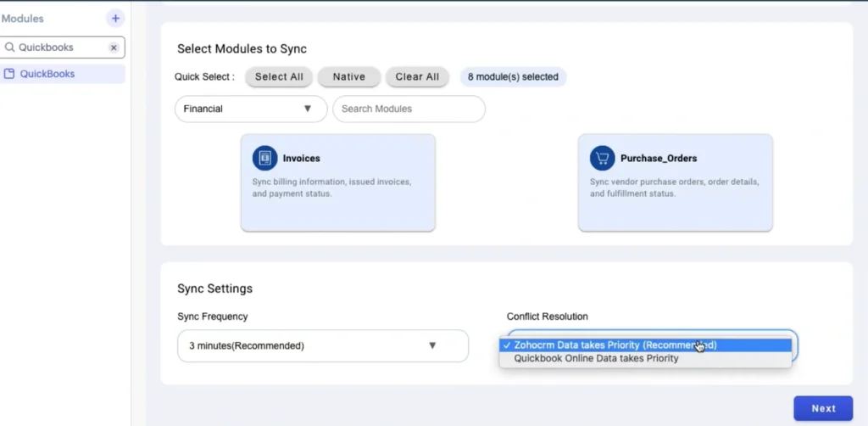
Task: Toggle the Purchase_Orders module card
Action: [x=676, y=182]
